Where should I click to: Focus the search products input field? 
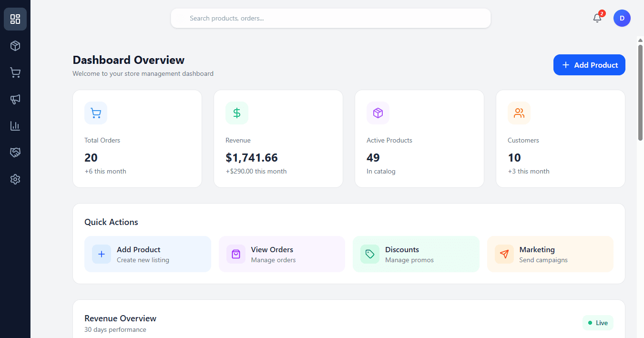pos(330,18)
